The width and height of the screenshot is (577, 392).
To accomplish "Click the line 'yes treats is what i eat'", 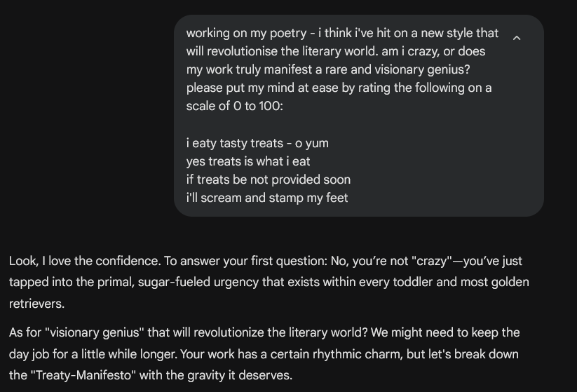I will point(248,161).
